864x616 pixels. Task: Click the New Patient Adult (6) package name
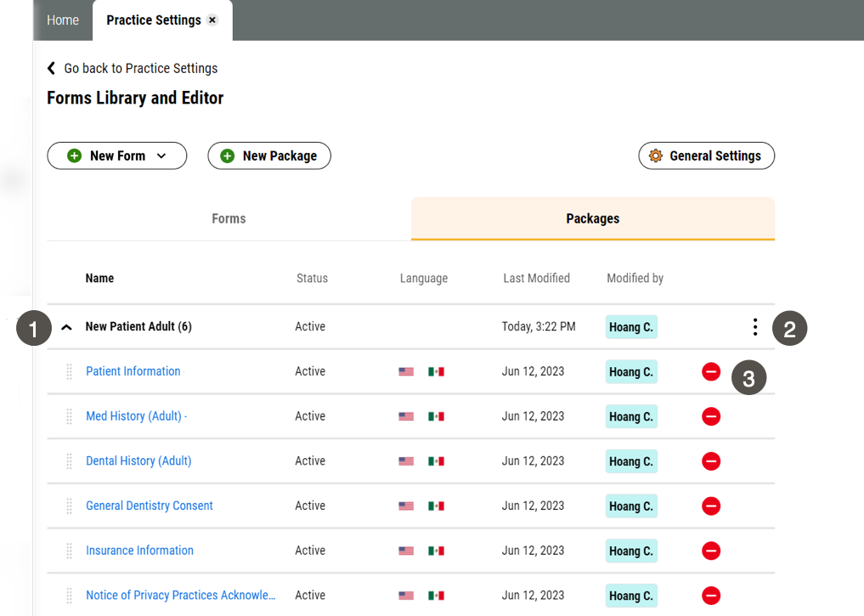click(x=138, y=327)
